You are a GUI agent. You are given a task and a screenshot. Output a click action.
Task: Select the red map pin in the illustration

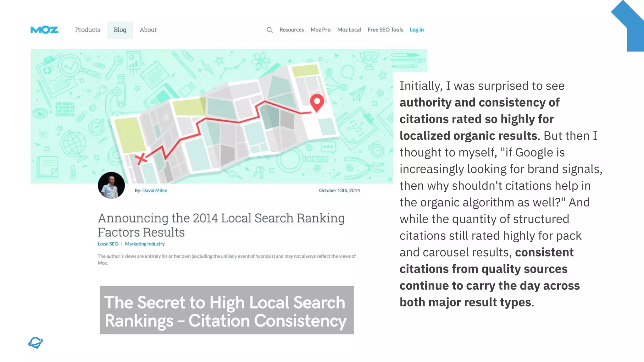point(317,103)
